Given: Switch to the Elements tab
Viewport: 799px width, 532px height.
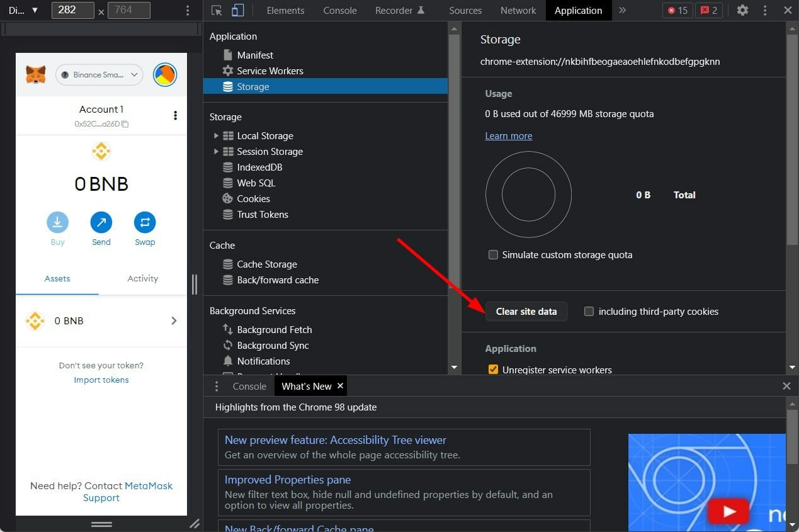Looking at the screenshot, I should click(x=285, y=10).
